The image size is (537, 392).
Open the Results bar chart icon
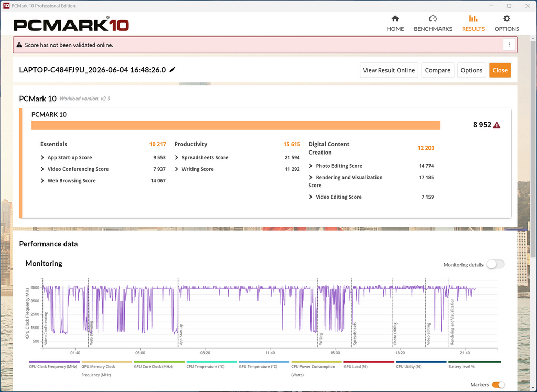point(473,18)
